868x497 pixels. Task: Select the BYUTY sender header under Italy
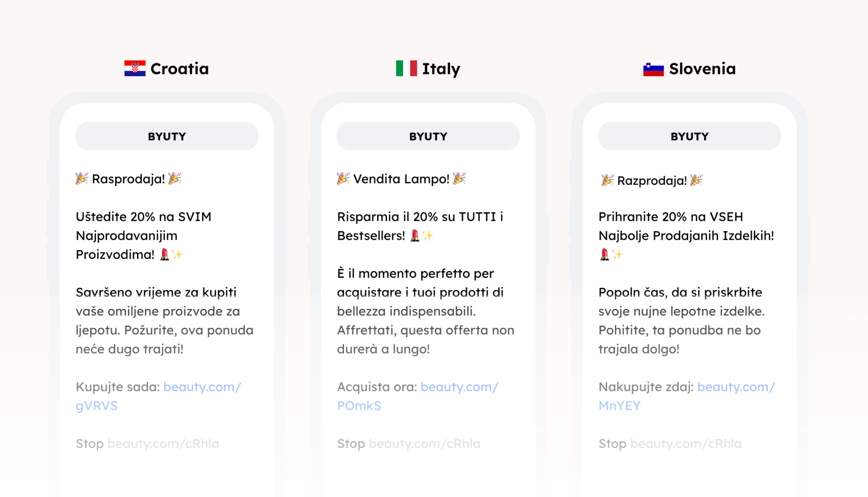(x=428, y=136)
